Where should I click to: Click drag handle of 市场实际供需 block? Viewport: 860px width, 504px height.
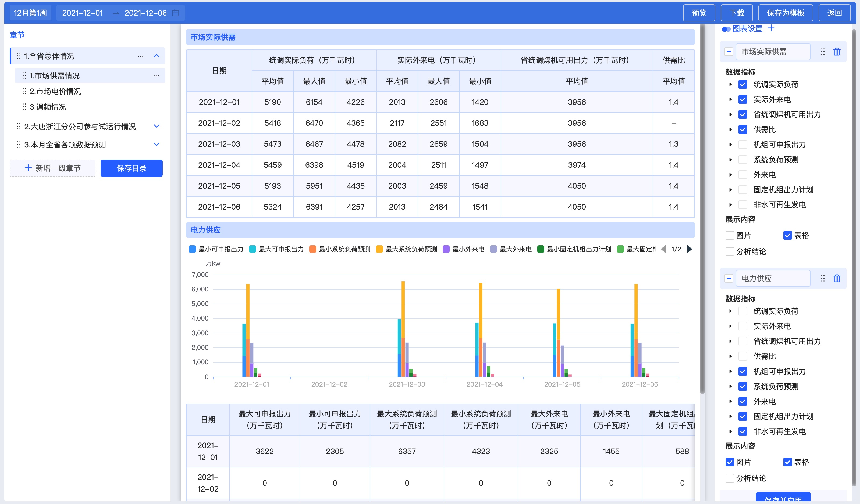point(823,52)
